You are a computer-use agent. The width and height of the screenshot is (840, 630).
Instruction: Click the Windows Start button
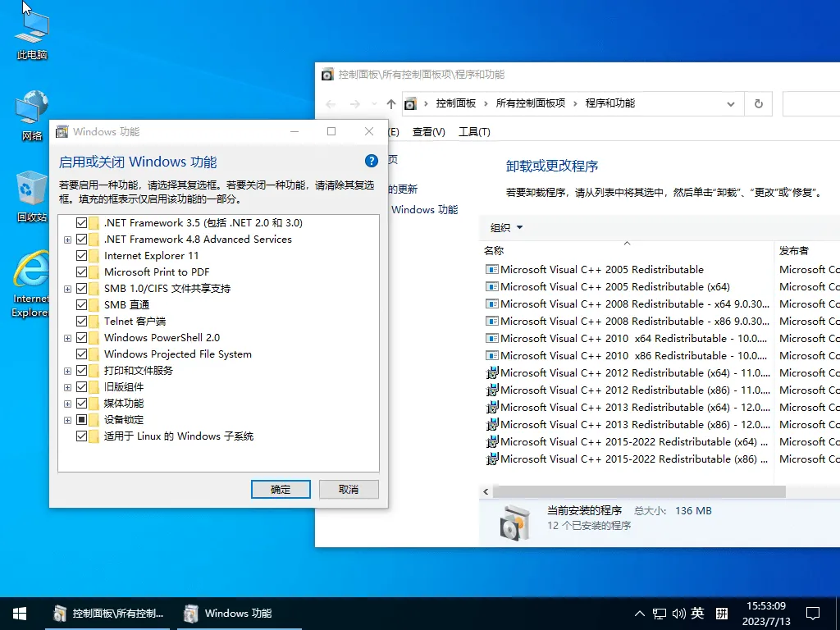point(19,613)
